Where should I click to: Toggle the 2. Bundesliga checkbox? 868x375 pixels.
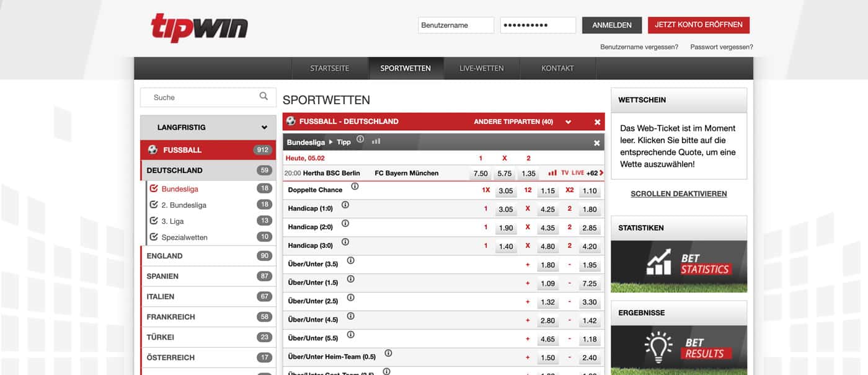point(154,205)
